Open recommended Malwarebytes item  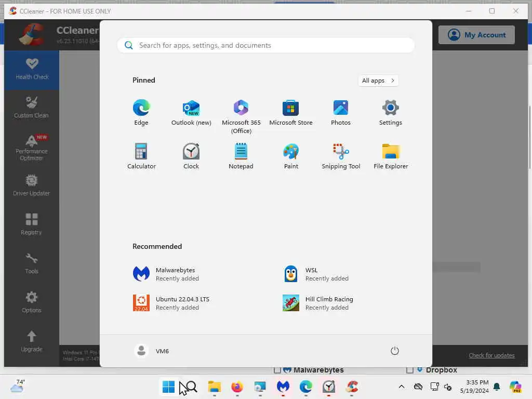pyautogui.click(x=166, y=274)
